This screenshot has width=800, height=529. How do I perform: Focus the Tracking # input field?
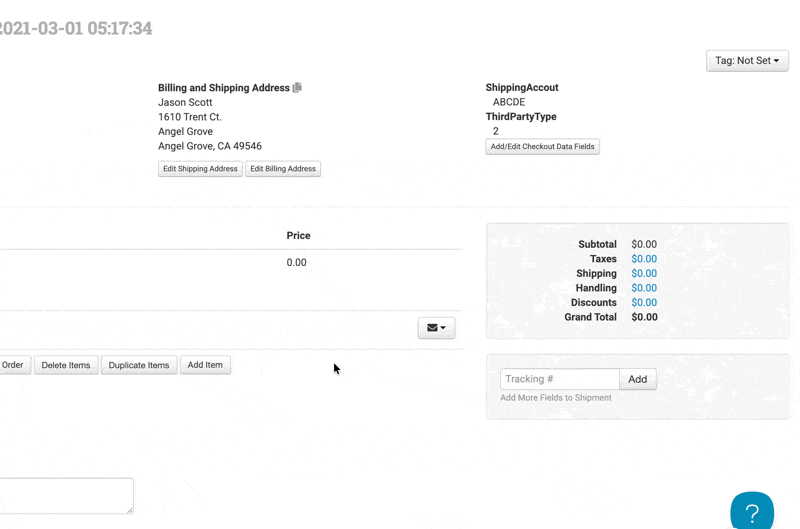559,379
